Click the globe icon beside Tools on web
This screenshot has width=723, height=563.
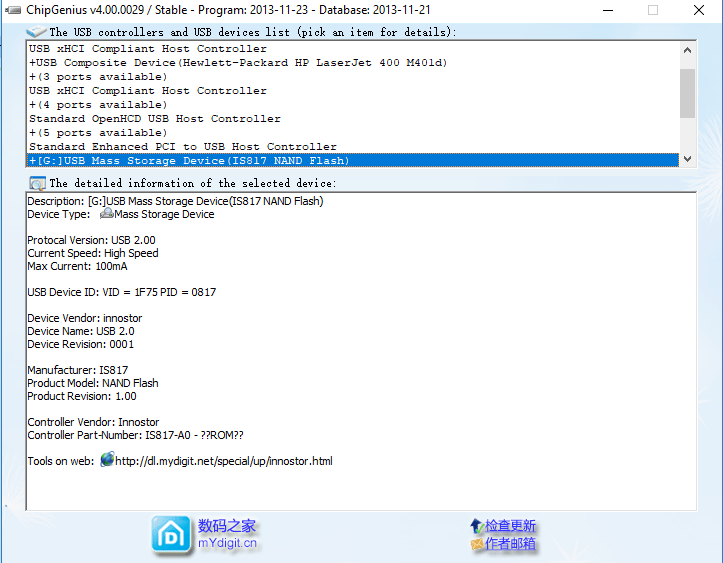[x=107, y=460]
